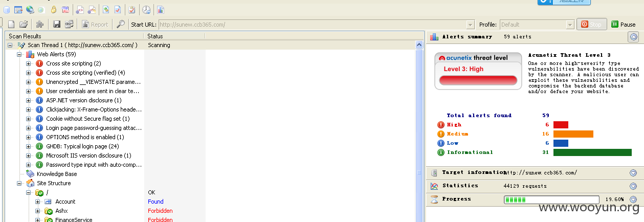Viewport: 644px width, 222px height.
Task: Click the magnifying glass search icon
Action: pyautogui.click(x=120, y=24)
